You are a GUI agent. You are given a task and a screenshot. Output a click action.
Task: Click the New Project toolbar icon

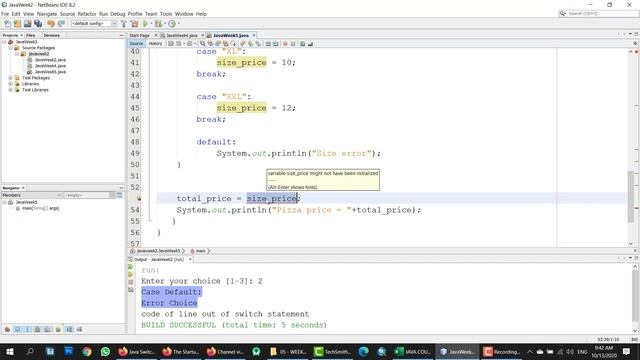tap(18, 24)
